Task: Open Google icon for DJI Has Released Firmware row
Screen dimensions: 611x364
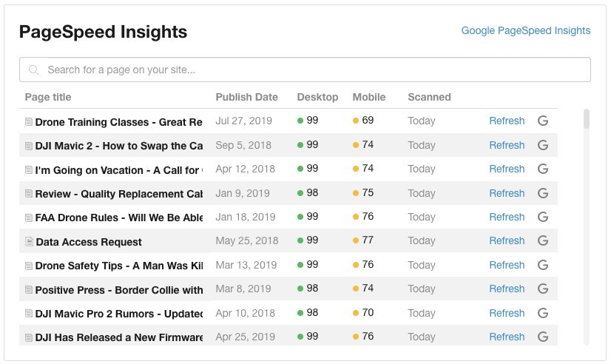Action: pyautogui.click(x=543, y=337)
